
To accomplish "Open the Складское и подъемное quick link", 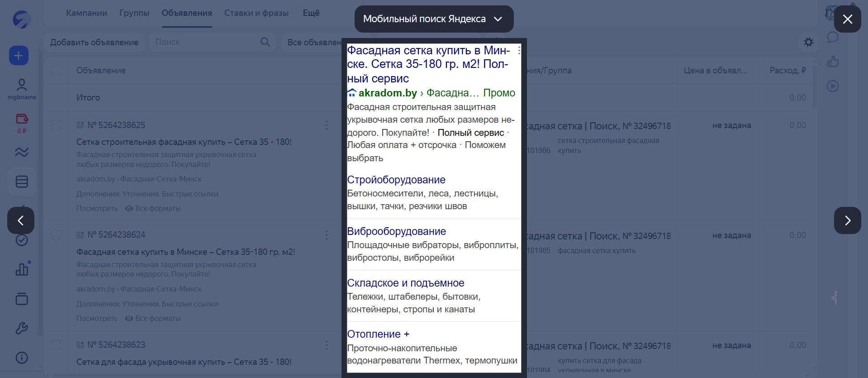I will (406, 283).
